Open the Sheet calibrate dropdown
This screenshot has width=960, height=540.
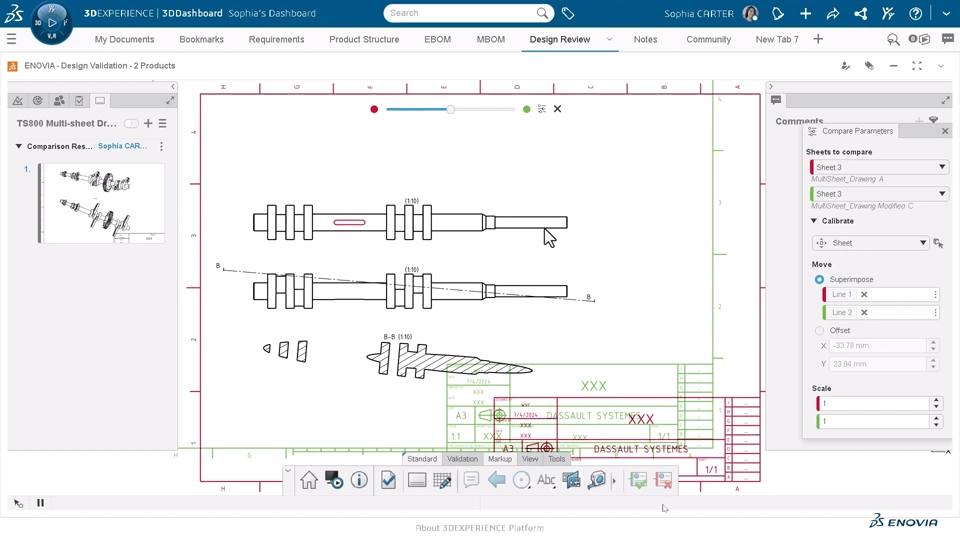tap(870, 243)
